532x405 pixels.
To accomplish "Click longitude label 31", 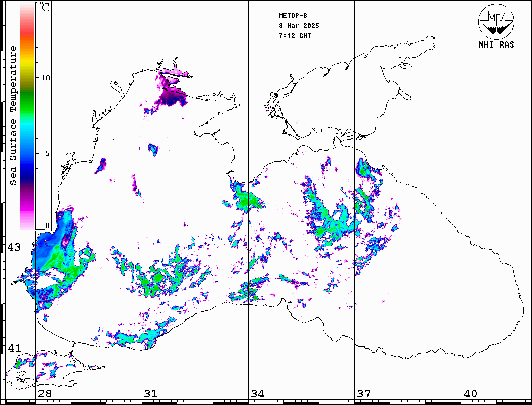I will click(151, 394).
